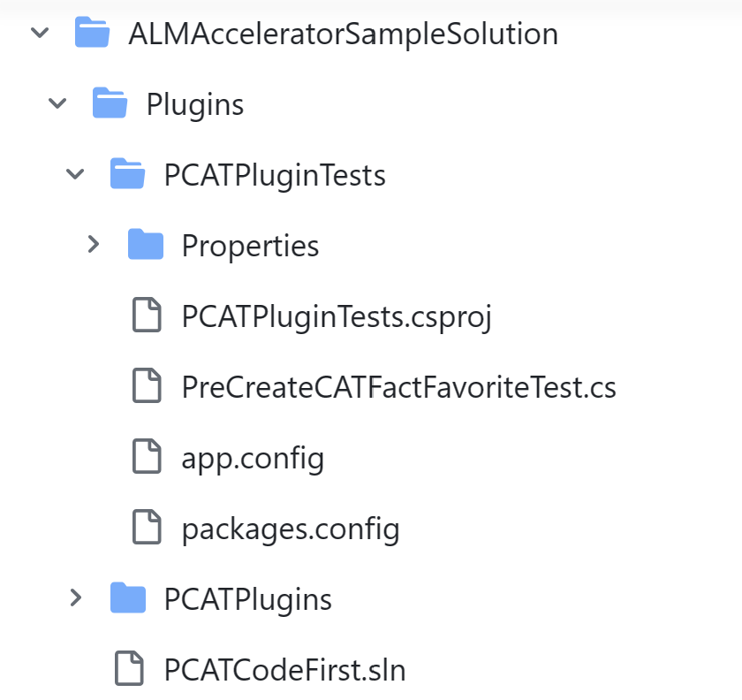The image size is (742, 700).
Task: Select the PreCreateCATFactFavoriteTest.cs file
Action: click(397, 386)
